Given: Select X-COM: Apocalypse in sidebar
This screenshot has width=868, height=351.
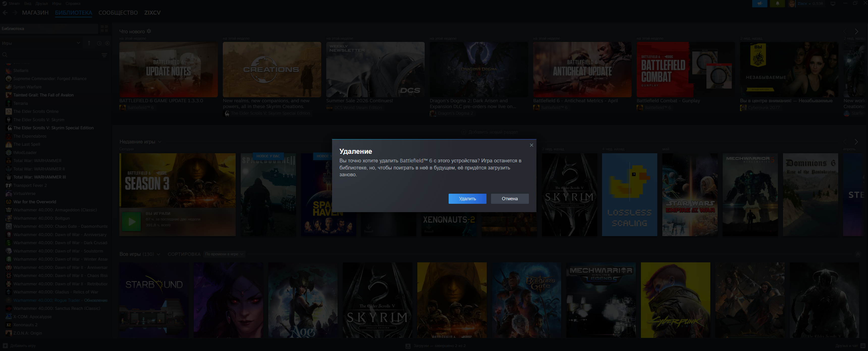Looking at the screenshot, I should click(x=32, y=317).
